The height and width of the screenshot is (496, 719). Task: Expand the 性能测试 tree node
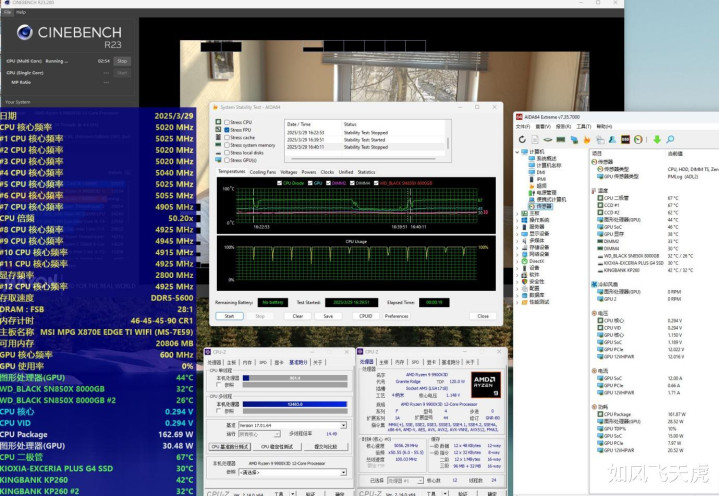[x=517, y=302]
